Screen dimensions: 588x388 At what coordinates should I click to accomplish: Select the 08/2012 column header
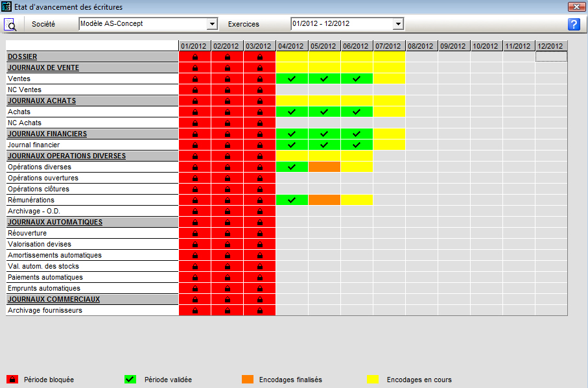421,46
